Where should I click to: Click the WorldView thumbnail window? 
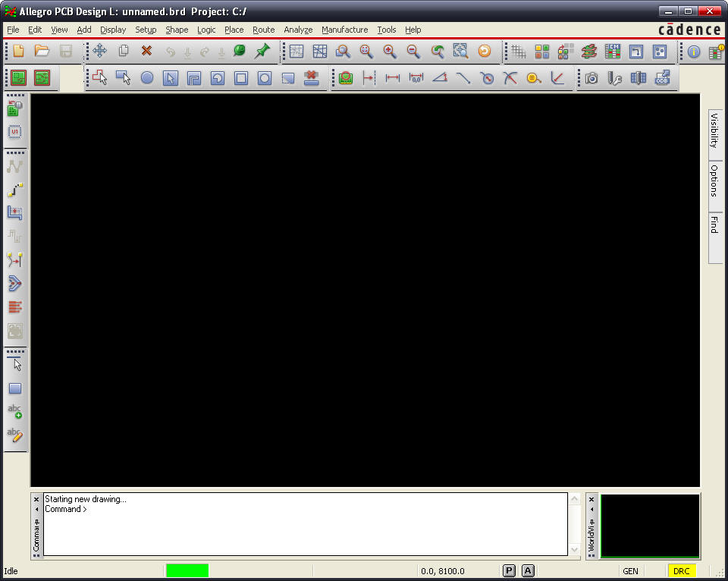[x=650, y=526]
